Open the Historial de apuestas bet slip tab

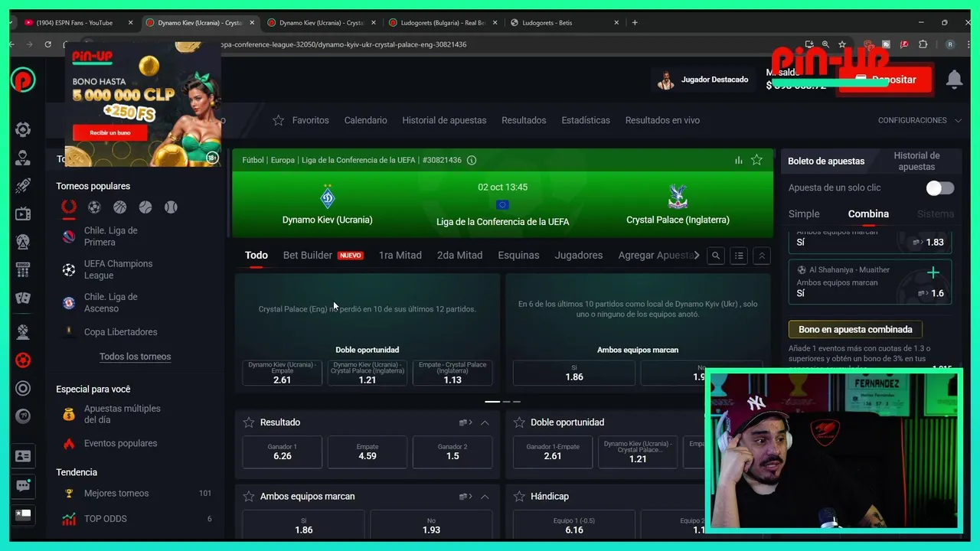pyautogui.click(x=916, y=161)
